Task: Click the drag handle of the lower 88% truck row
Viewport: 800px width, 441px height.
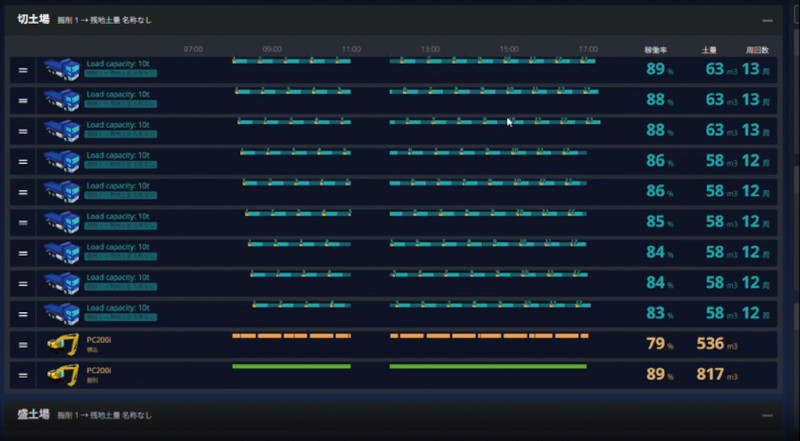Action: (x=23, y=131)
